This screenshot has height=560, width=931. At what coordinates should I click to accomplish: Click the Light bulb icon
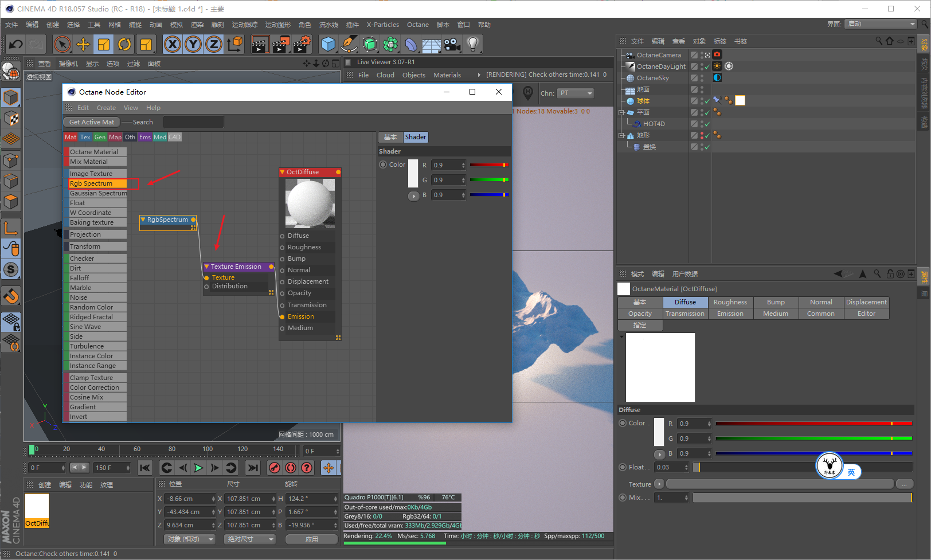pos(473,44)
